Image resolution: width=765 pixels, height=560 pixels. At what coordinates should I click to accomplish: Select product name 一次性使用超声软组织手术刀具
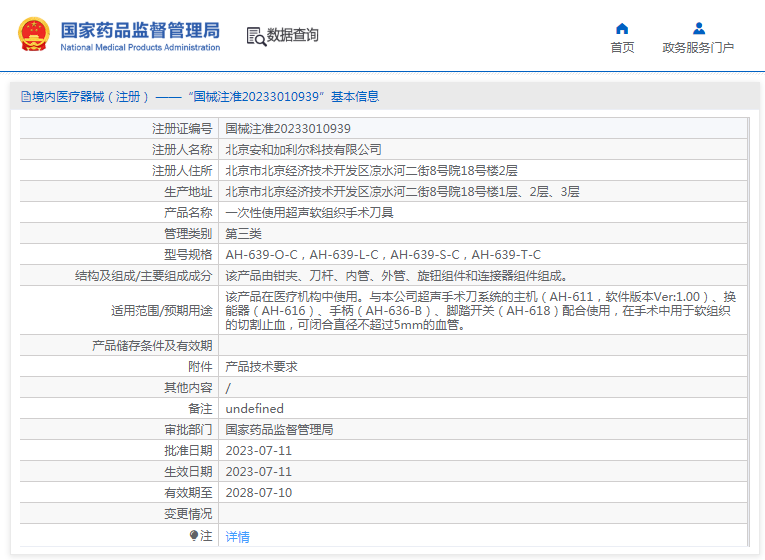click(x=309, y=213)
